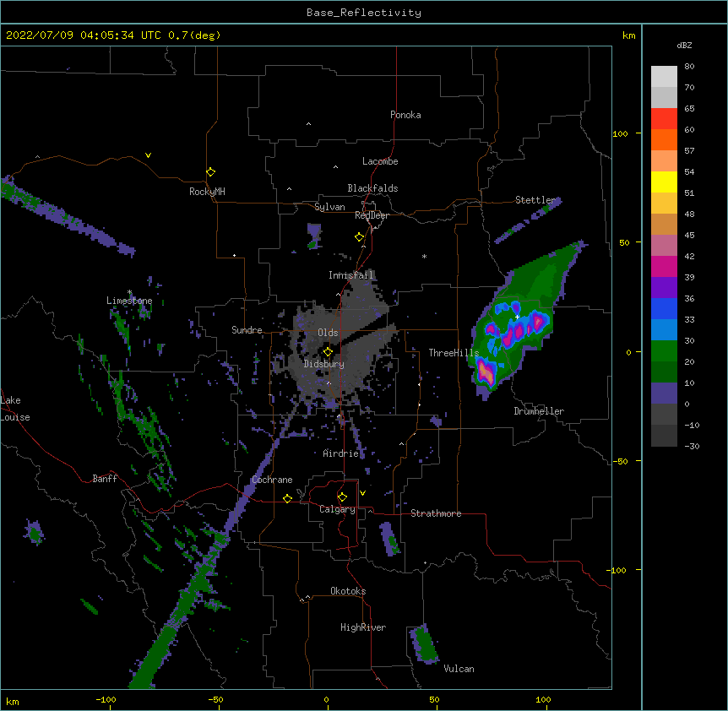This screenshot has height=711, width=728.
Task: Select the Lacombe city label
Action: coord(380,161)
